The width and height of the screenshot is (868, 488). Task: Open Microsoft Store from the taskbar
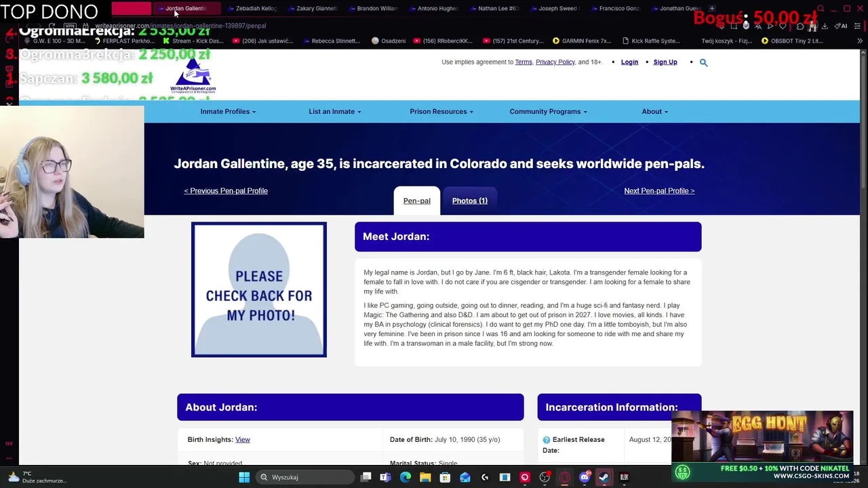pos(445,477)
